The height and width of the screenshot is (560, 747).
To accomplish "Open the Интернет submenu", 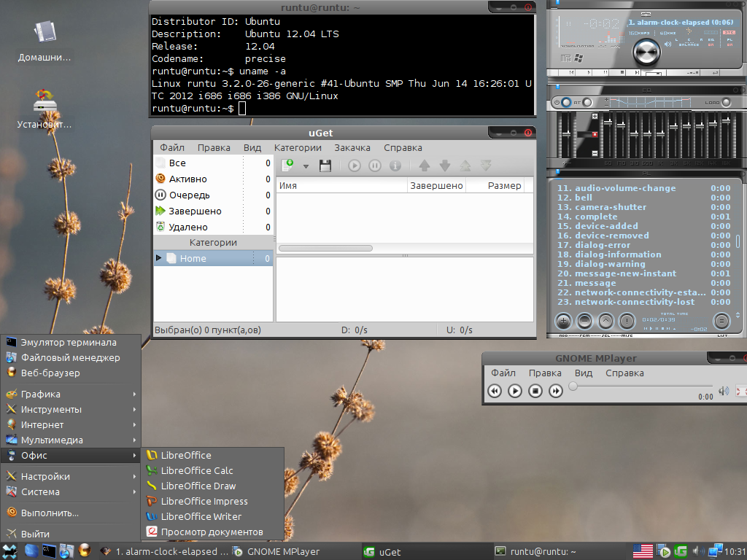I will click(71, 424).
